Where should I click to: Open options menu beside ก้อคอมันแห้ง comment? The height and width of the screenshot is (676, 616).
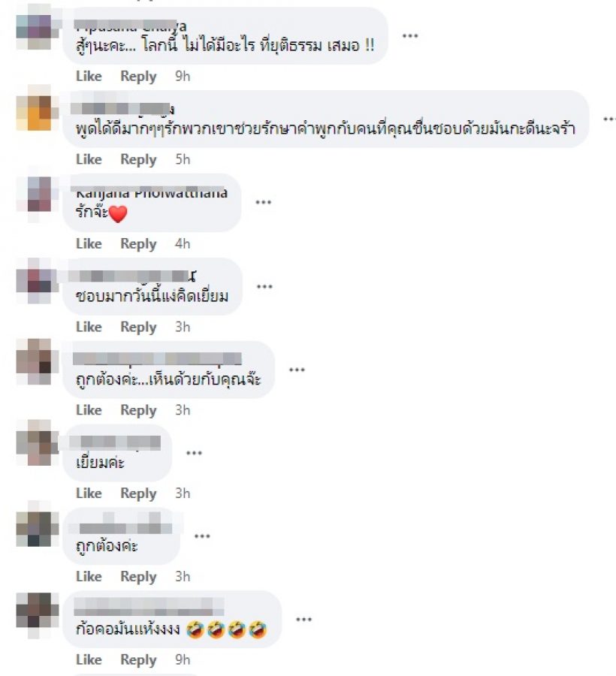pyautogui.click(x=304, y=619)
